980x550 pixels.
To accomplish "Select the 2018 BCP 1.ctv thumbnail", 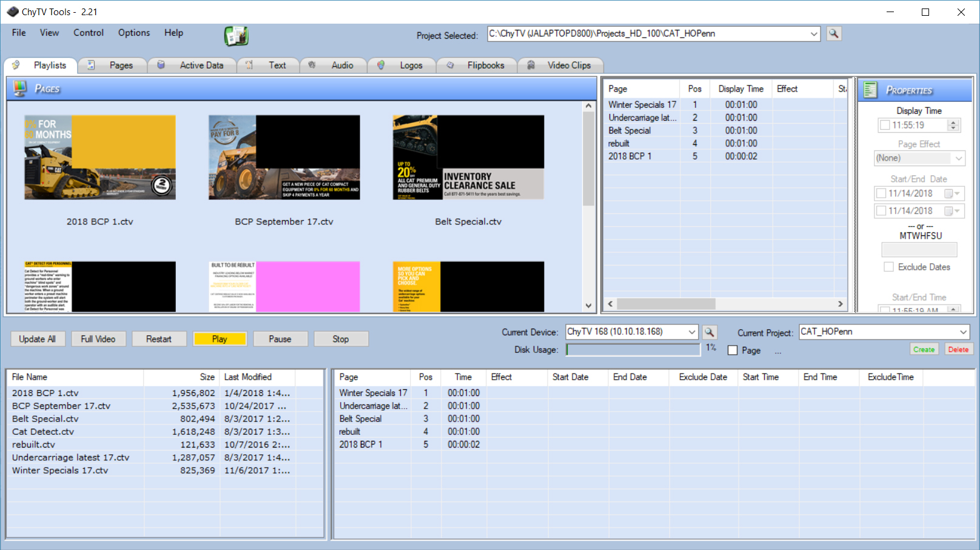I will pyautogui.click(x=100, y=158).
